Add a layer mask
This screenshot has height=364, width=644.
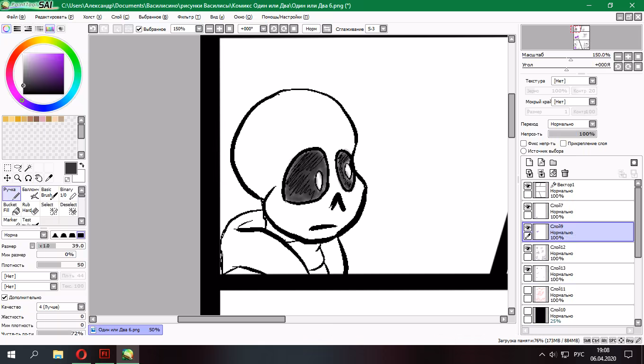pyautogui.click(x=634, y=163)
